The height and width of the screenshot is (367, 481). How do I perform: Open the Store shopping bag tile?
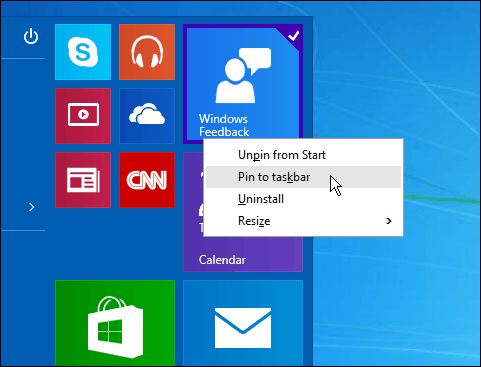pos(115,323)
